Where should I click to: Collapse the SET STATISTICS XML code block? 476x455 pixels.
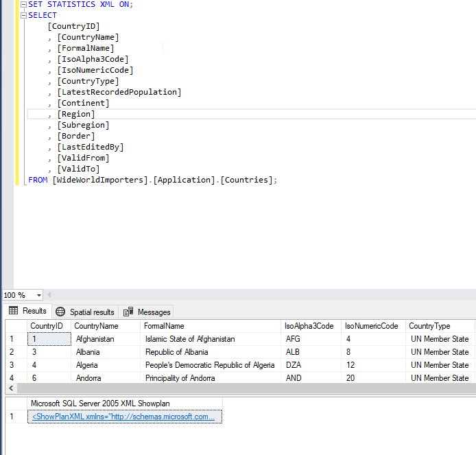pyautogui.click(x=23, y=5)
